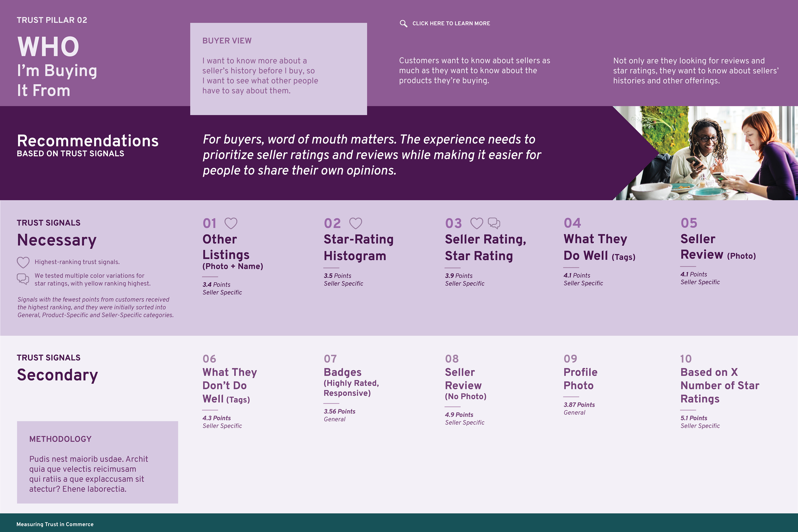Click the magnifying glass search icon

[x=403, y=23]
